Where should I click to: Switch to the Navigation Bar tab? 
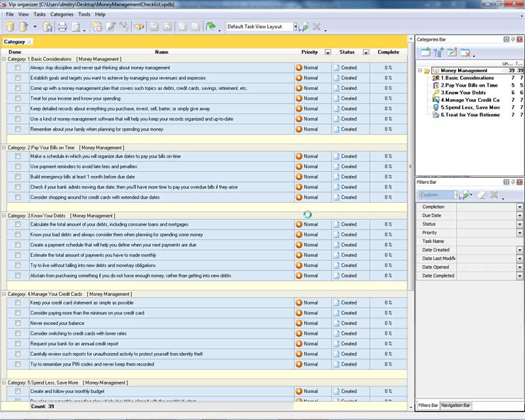(455, 406)
